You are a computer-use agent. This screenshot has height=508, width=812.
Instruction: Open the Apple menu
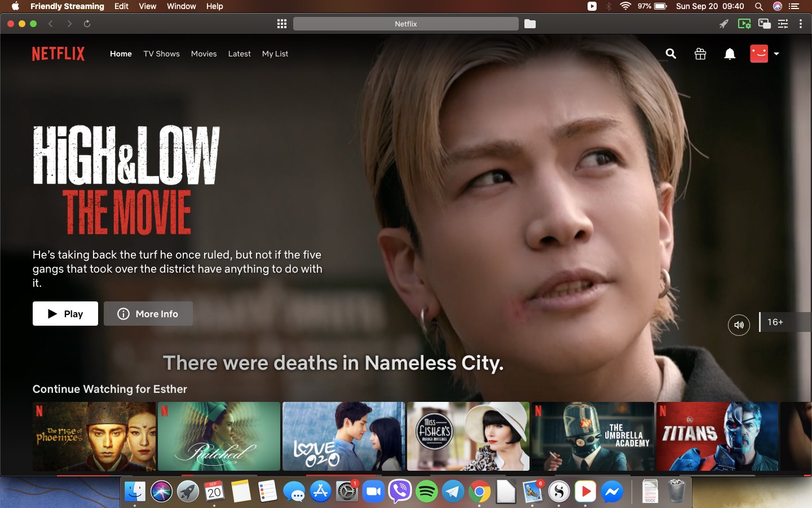[15, 6]
